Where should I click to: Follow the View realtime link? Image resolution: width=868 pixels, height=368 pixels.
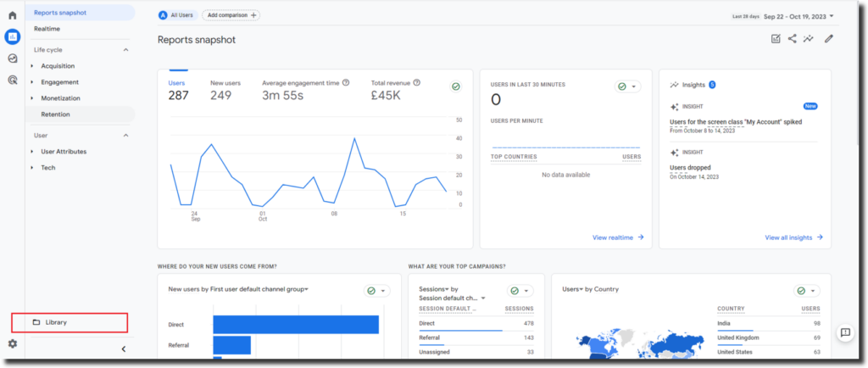click(618, 237)
